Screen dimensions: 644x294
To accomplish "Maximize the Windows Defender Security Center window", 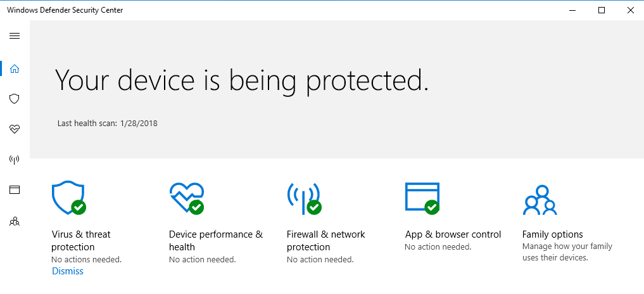I will click(x=602, y=10).
